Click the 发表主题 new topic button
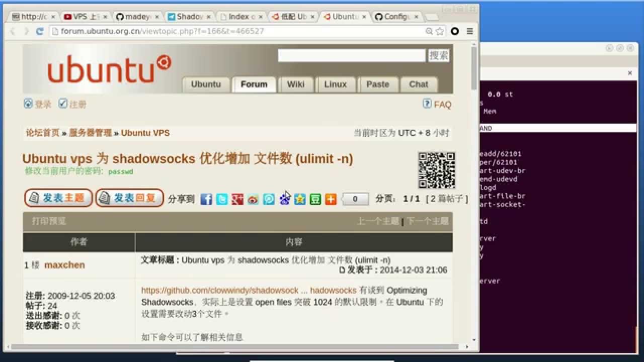The width and height of the screenshot is (644, 362). [58, 198]
